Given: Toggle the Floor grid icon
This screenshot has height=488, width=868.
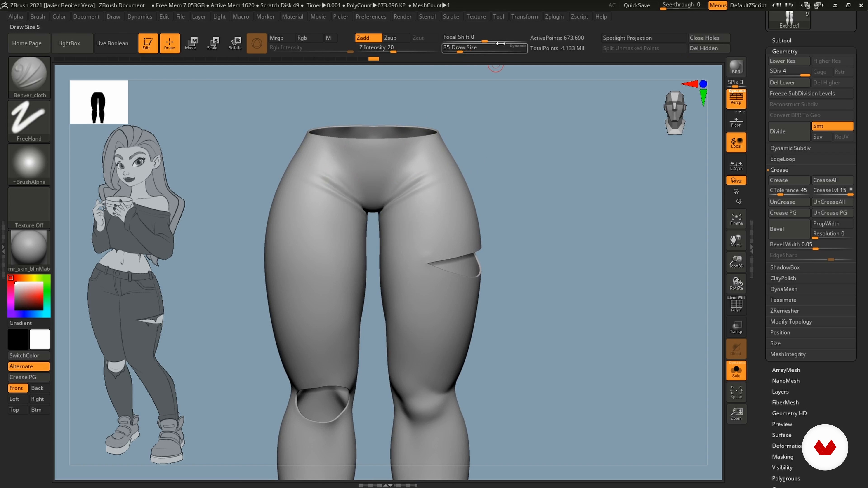Looking at the screenshot, I should (736, 122).
